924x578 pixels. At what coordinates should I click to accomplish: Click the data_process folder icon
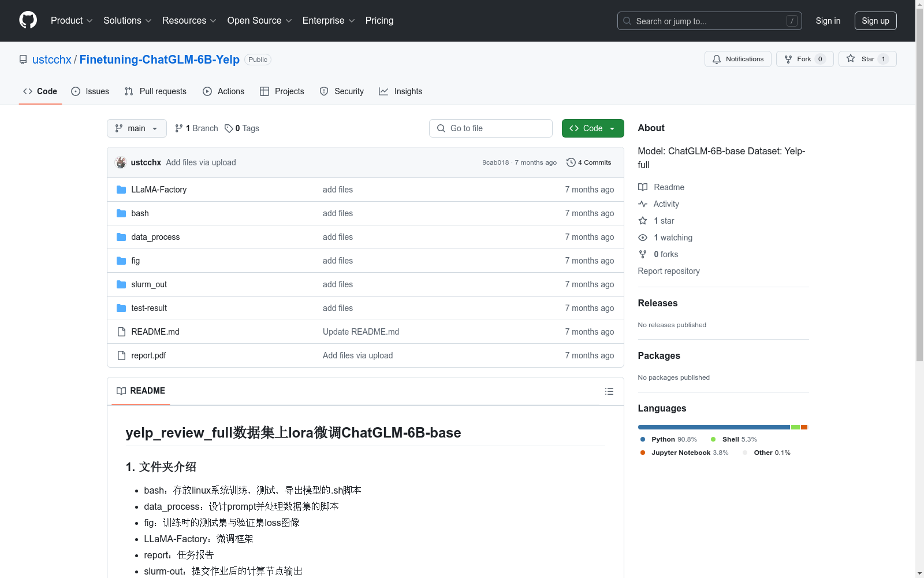(121, 237)
